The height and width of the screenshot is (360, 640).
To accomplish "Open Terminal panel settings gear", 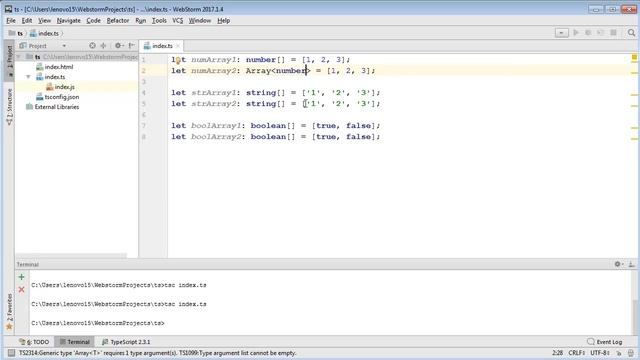I will (618, 264).
